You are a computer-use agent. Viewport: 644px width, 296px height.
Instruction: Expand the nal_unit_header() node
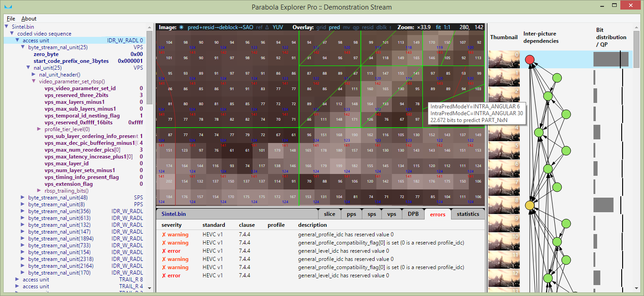click(x=34, y=74)
